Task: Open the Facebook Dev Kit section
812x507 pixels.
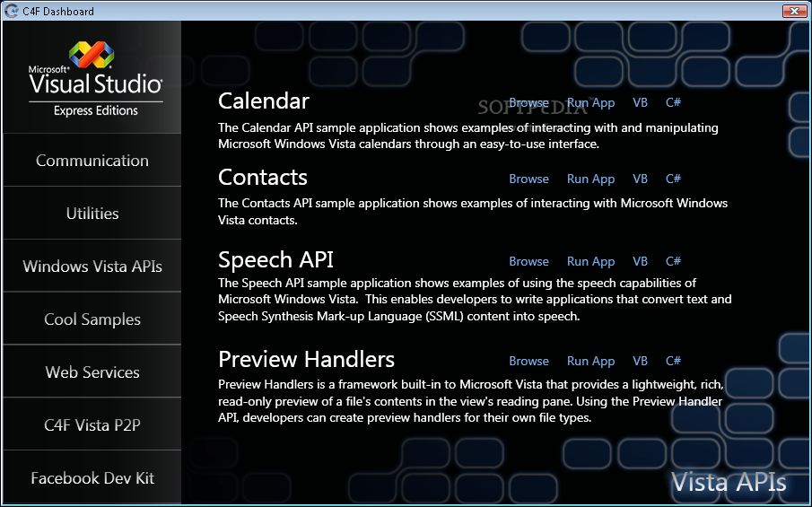Action: 92,477
